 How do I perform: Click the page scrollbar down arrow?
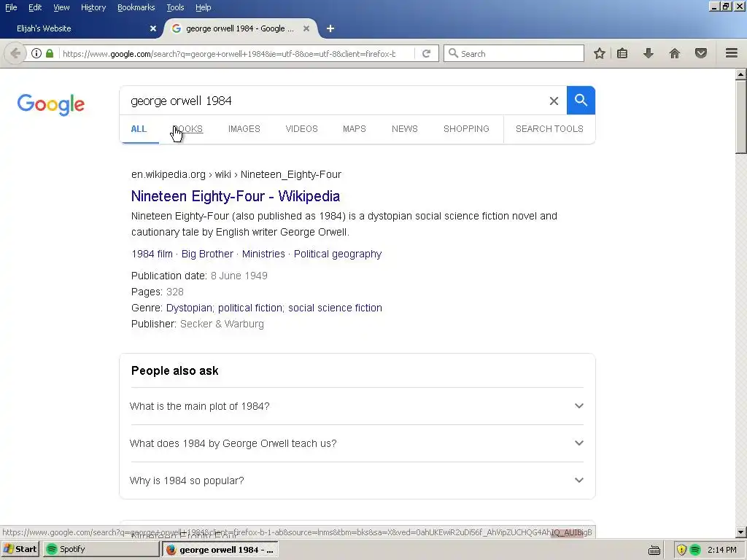tap(741, 532)
